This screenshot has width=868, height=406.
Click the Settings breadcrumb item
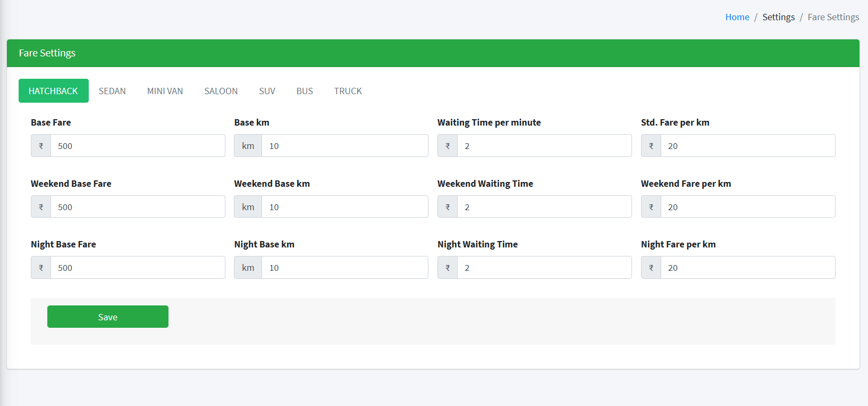coord(778,17)
